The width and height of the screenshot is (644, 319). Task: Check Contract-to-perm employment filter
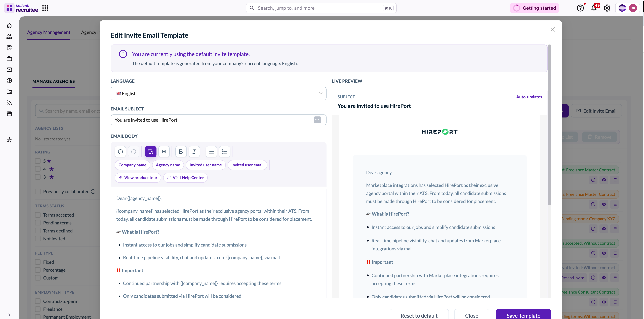point(38,301)
